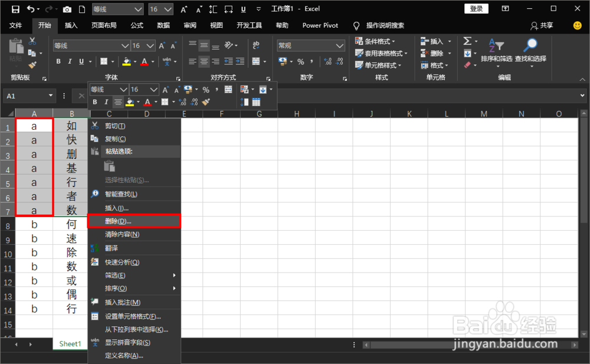This screenshot has width=590, height=364.
Task: Click the Format Painter brush in the clipboard group
Action: (32, 65)
